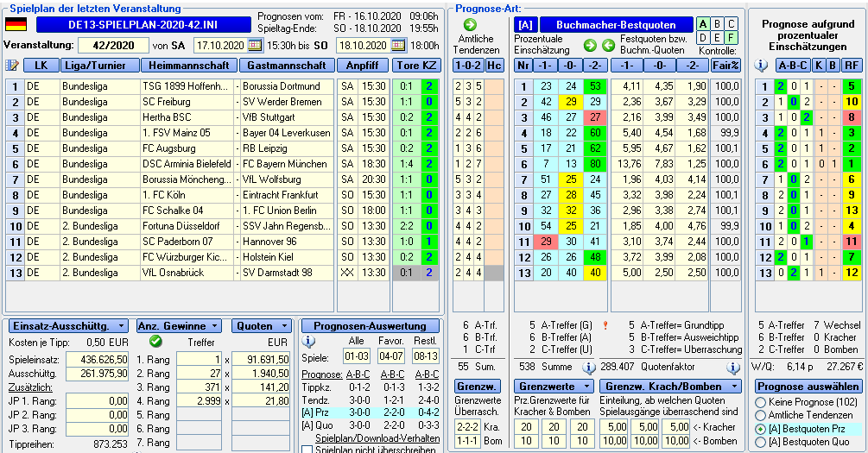Expand Grenzw. Krach/Bomben dropdown
The height and width of the screenshot is (453, 868).
[670, 386]
